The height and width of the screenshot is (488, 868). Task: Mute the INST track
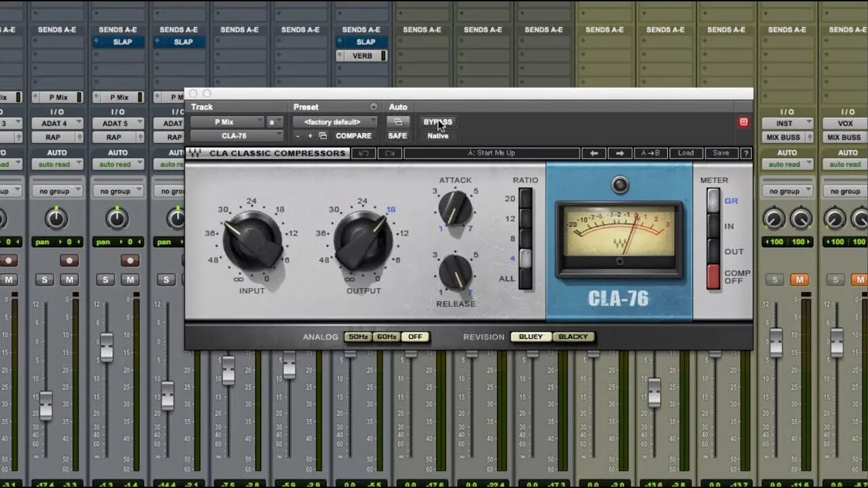pyautogui.click(x=800, y=280)
